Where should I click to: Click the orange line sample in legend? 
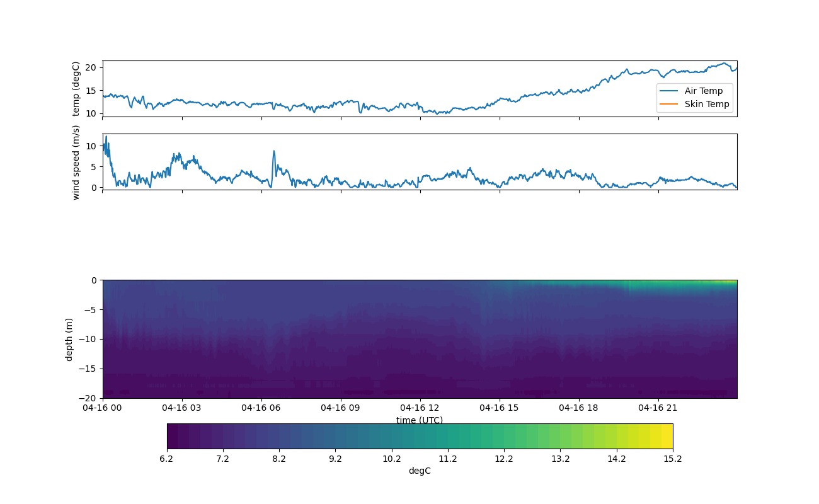click(670, 105)
